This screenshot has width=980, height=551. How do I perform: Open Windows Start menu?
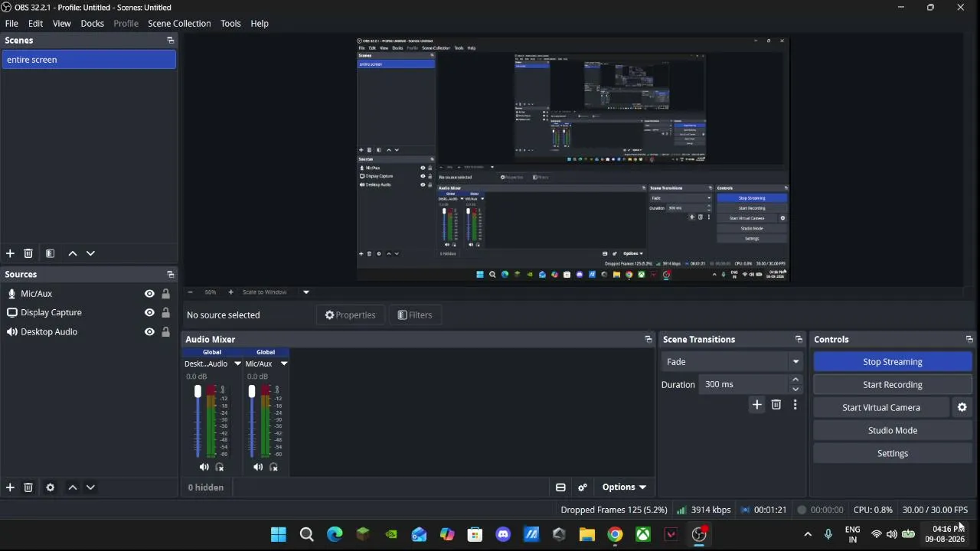[279, 535]
